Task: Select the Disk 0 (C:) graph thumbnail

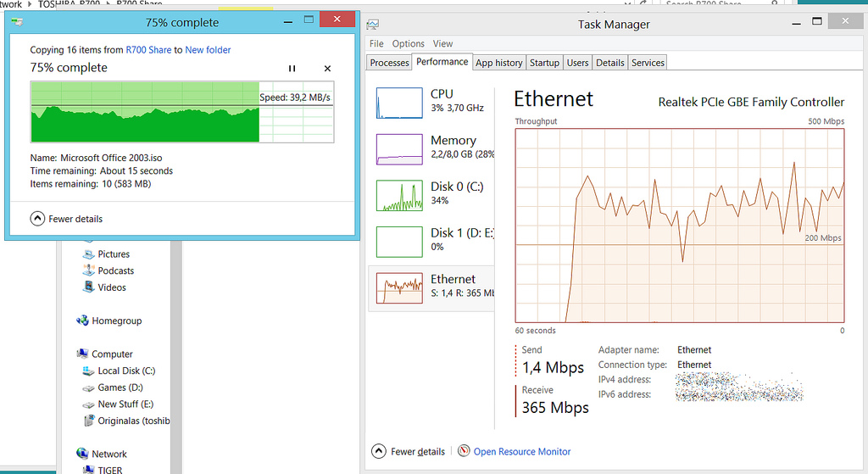Action: 399,196
